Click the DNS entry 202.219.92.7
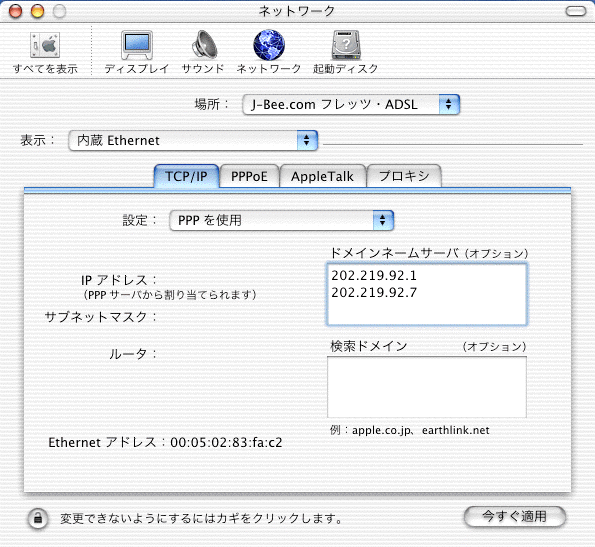Viewport: 595px width, 547px height. 374,292
